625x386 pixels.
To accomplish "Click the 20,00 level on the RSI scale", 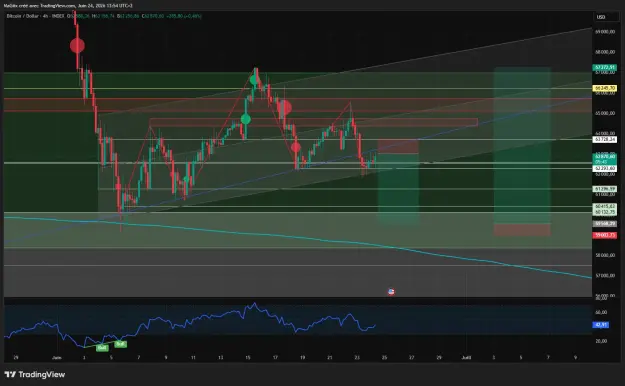I will 601,341.
